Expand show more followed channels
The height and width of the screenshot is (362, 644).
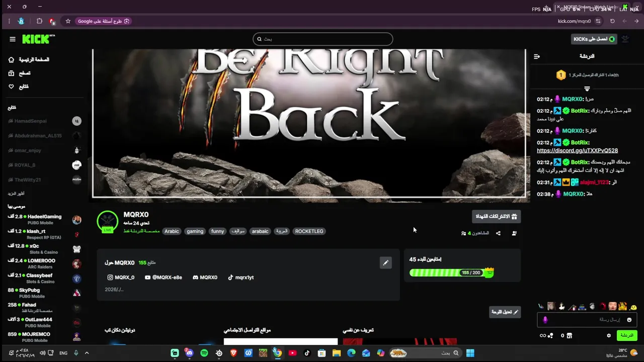(x=16, y=194)
